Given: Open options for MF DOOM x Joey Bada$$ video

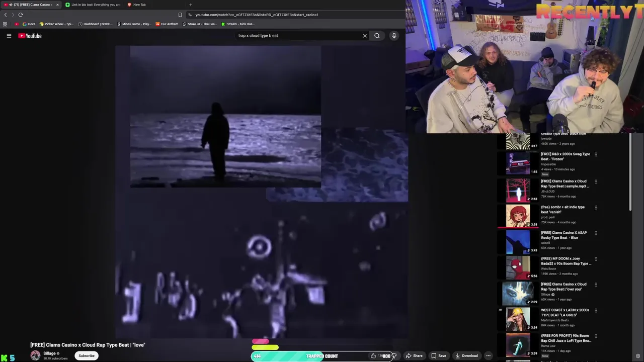Looking at the screenshot, I should point(596,259).
